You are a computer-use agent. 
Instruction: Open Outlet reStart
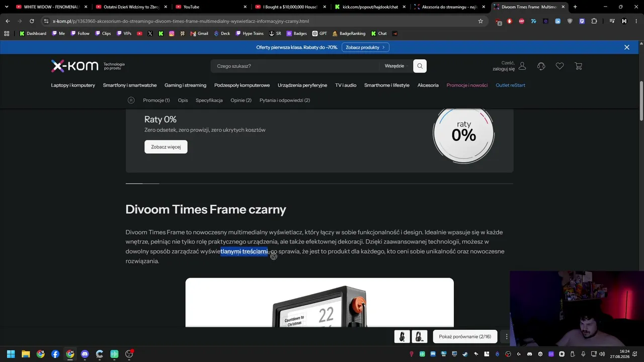coord(510,85)
